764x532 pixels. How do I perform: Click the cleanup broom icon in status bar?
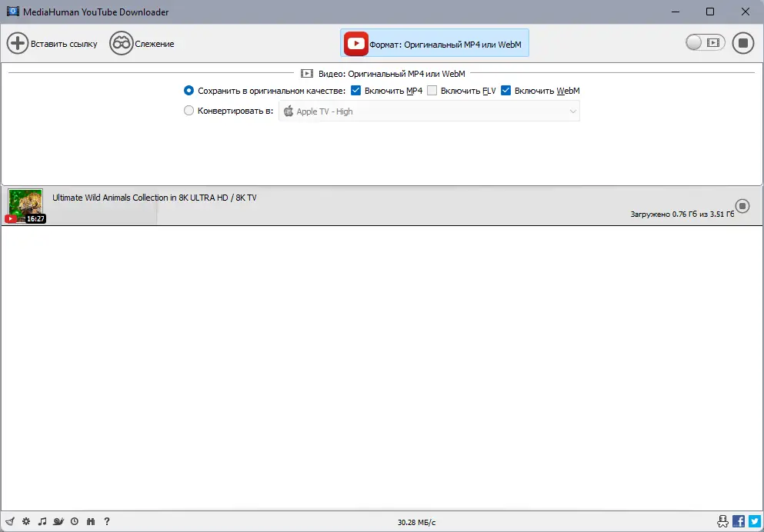point(10,521)
